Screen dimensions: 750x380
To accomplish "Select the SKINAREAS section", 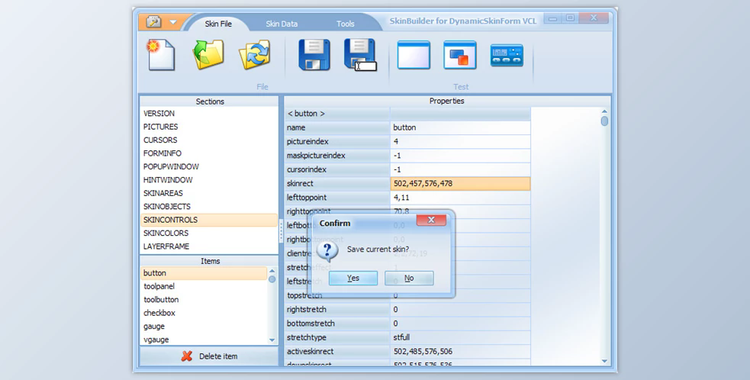I will (209, 193).
